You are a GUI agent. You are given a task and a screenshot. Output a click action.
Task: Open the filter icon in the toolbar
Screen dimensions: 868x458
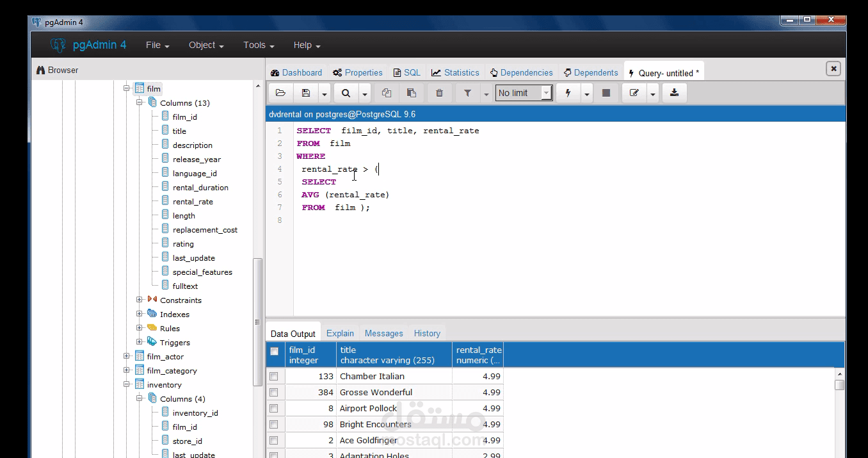(x=467, y=93)
